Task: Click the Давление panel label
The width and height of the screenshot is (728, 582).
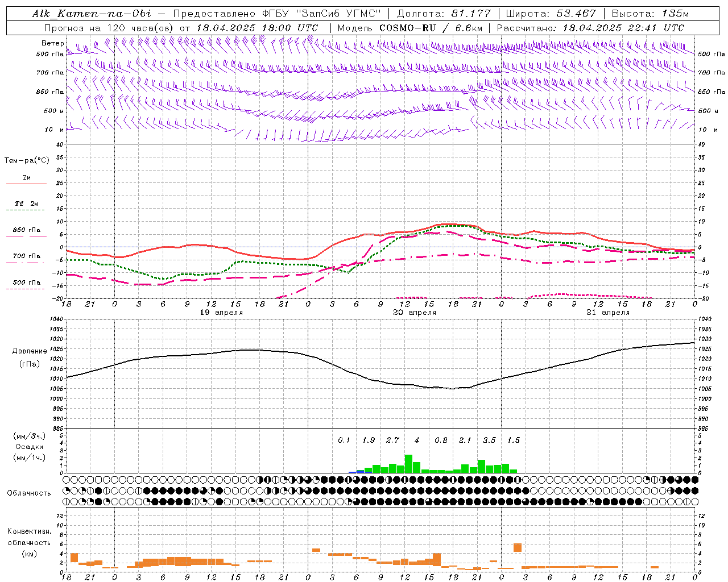Action: [30, 351]
